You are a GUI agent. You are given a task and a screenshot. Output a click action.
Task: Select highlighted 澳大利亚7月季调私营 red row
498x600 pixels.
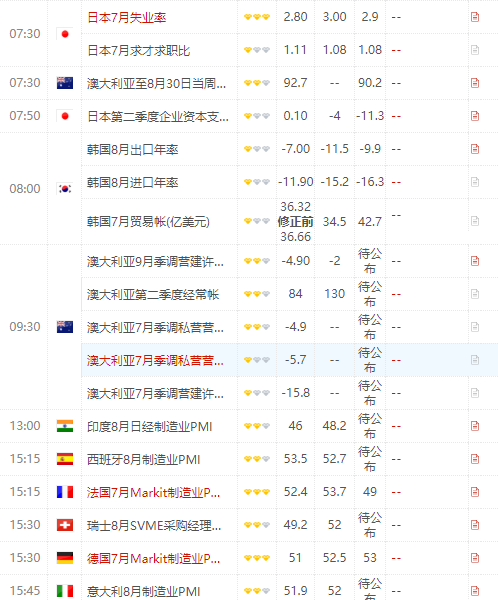[290, 360]
